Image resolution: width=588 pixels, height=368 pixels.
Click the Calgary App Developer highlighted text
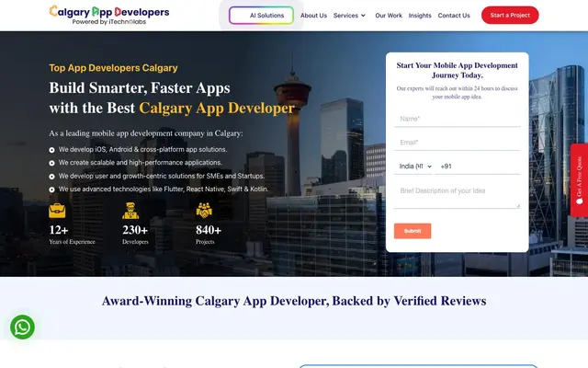coord(217,109)
